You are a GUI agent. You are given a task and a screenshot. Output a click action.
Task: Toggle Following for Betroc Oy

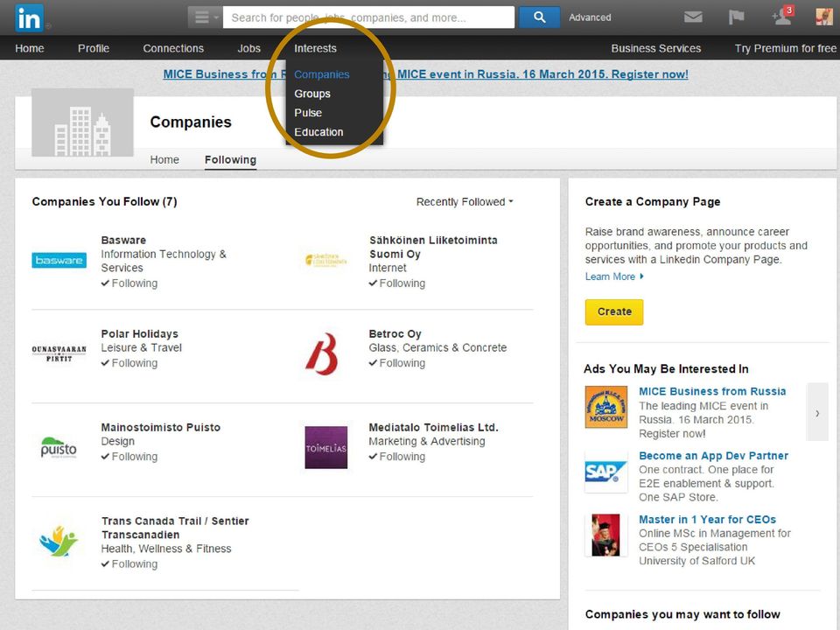coord(397,363)
